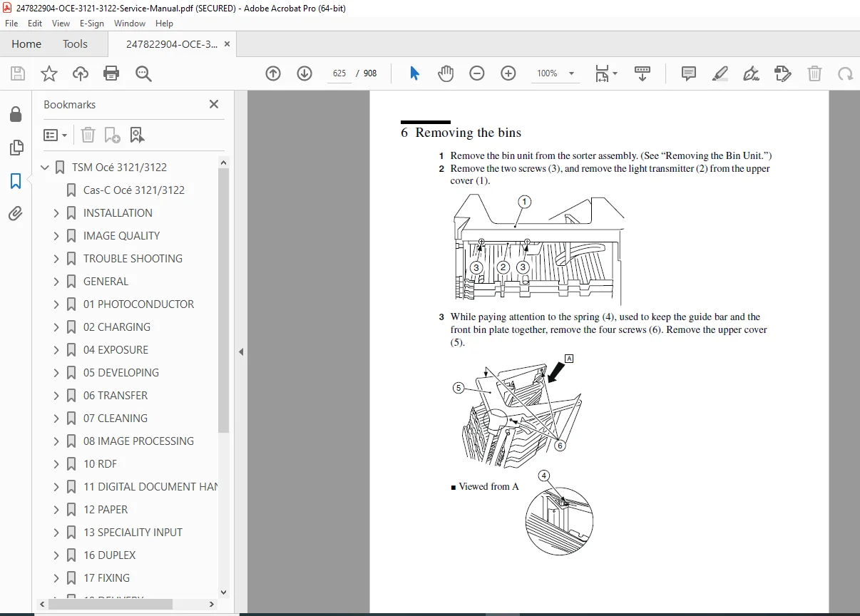Viewport: 860px width, 616px height.
Task: Click the Save file icon
Action: 18,73
